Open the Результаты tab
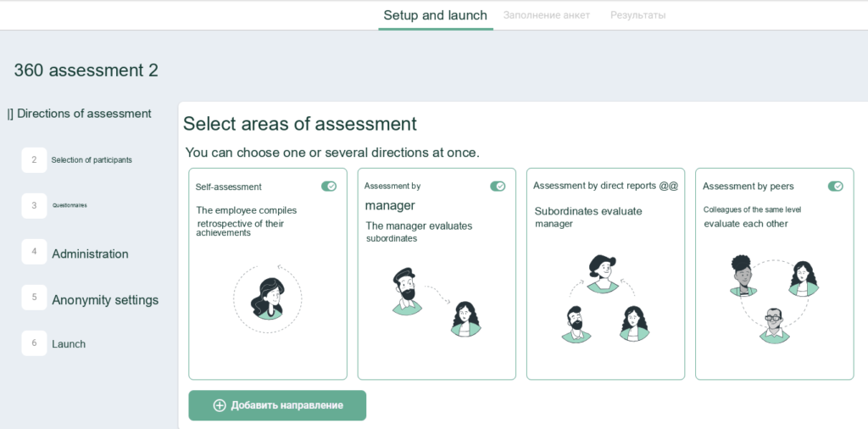The height and width of the screenshot is (429, 868). [637, 15]
